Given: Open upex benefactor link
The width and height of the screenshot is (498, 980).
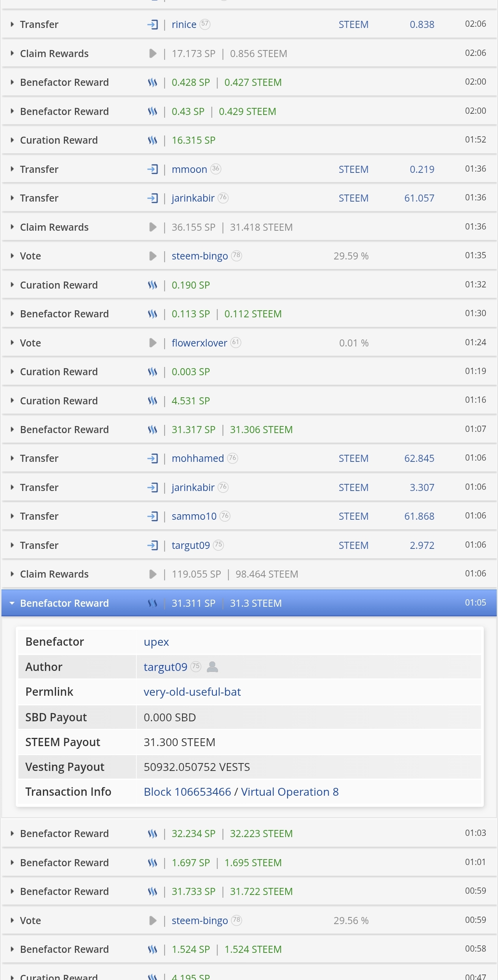Looking at the screenshot, I should coord(156,642).
